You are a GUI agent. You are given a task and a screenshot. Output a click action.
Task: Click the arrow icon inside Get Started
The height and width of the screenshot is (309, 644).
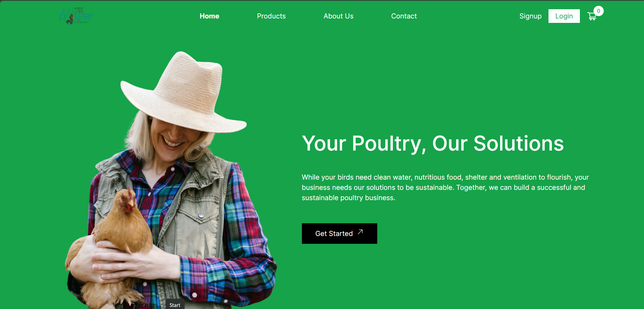pyautogui.click(x=360, y=232)
